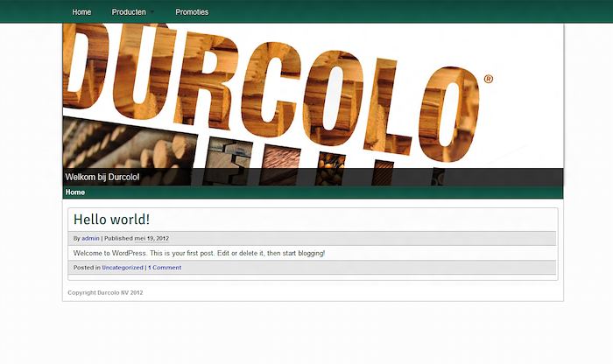613x364 pixels.
Task: Click the Copyright Durcolo NV 2012 footer text
Action: (105, 292)
